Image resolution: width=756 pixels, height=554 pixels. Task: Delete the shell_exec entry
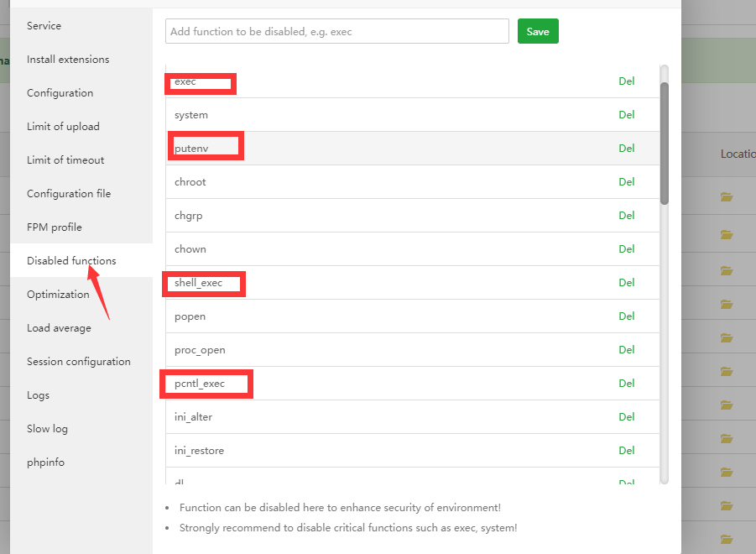click(626, 282)
